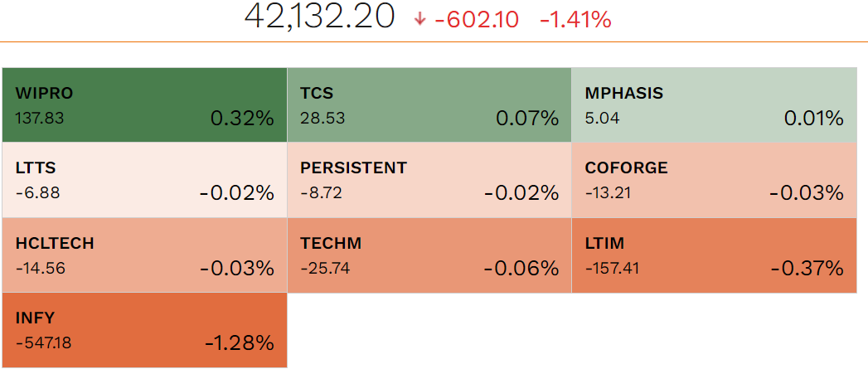The image size is (868, 369).
Task: Select the TECHM stock tile
Action: coord(429,255)
